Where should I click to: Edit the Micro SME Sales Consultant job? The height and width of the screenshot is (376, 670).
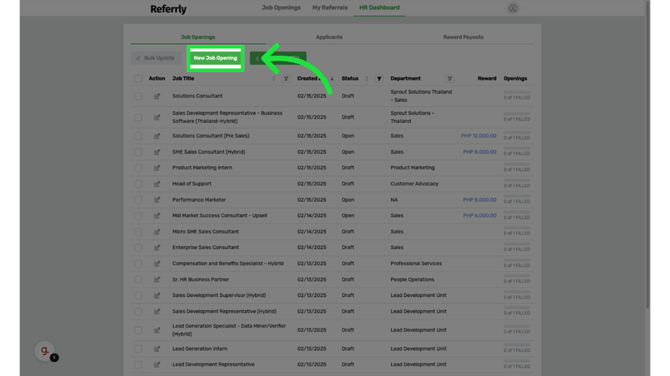(157, 232)
